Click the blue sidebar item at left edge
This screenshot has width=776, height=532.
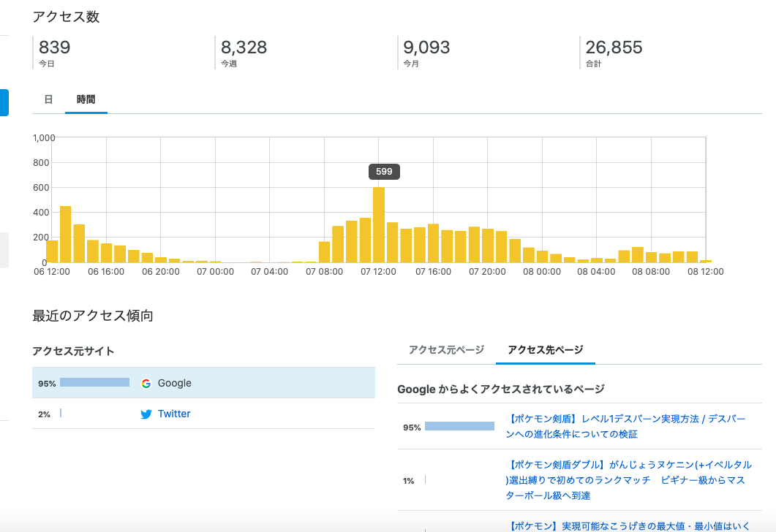pyautogui.click(x=4, y=102)
